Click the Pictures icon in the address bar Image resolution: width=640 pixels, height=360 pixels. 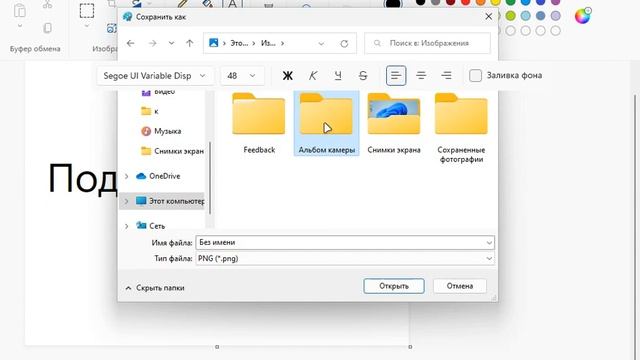213,43
